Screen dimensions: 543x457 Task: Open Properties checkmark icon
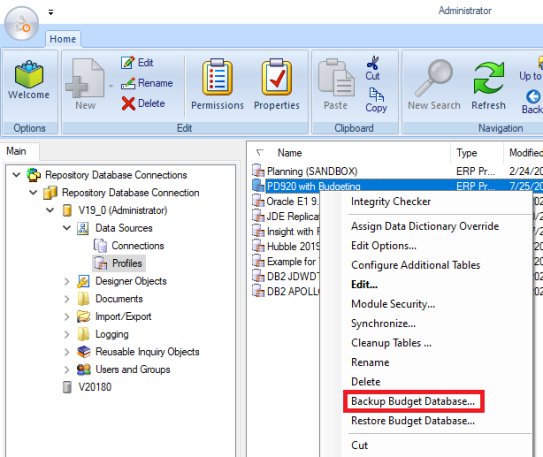(x=277, y=77)
